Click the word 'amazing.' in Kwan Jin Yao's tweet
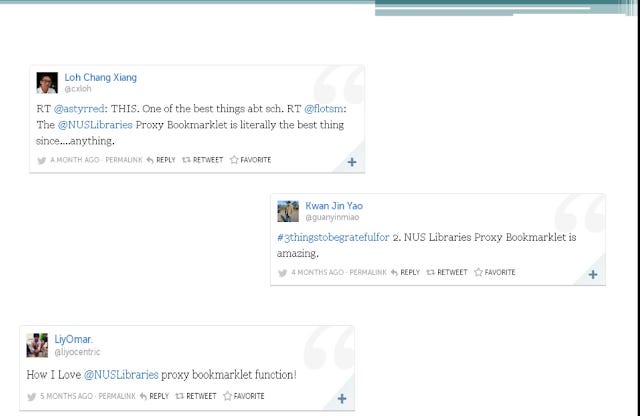Screen dimensions: 640x416 298,254
